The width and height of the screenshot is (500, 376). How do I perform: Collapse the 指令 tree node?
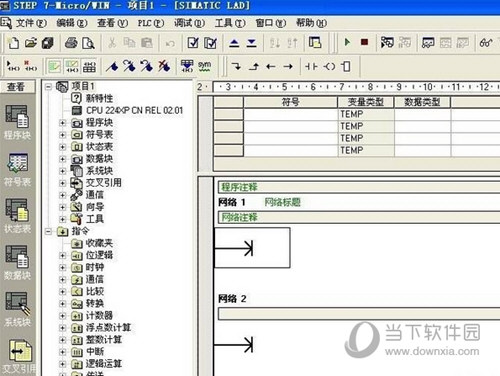click(x=48, y=231)
